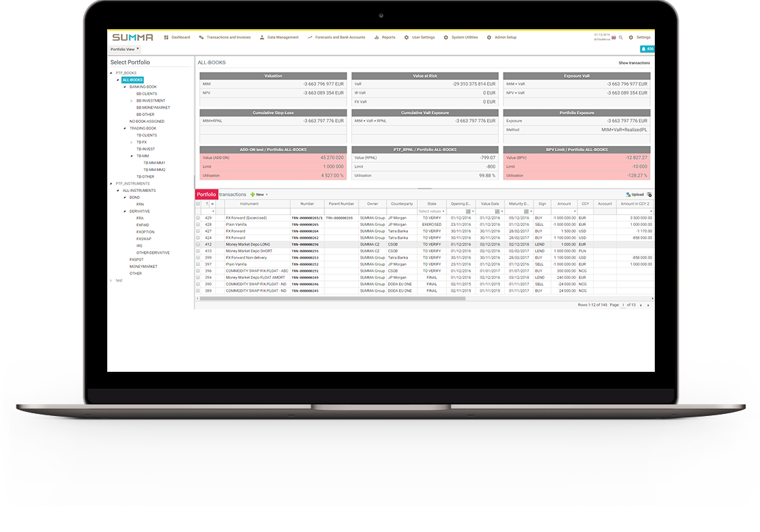Viewport: 760px width, 532px height.
Task: Open the State filter 'Select values' dropdown
Action: tap(432, 211)
